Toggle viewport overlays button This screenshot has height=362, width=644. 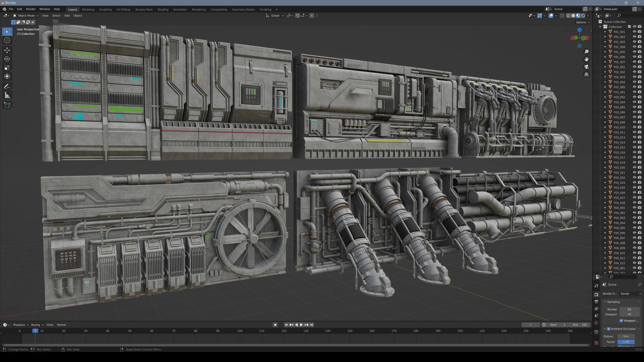(551, 16)
